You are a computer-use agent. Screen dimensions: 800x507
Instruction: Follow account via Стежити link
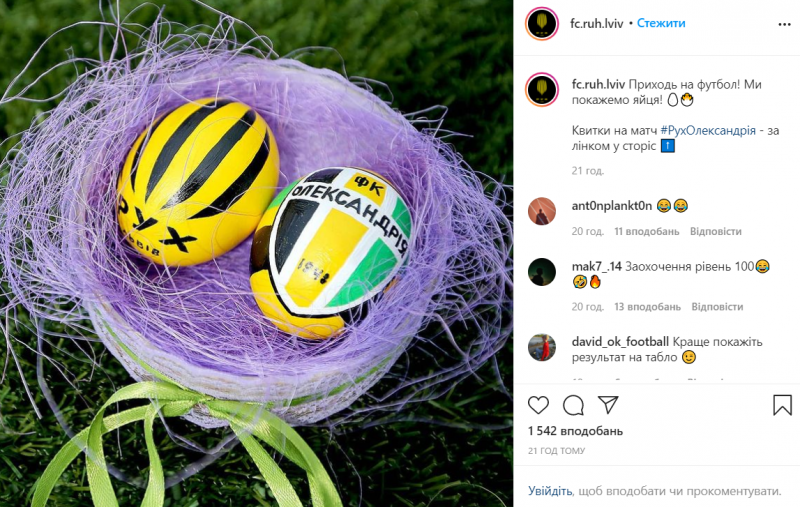(661, 23)
